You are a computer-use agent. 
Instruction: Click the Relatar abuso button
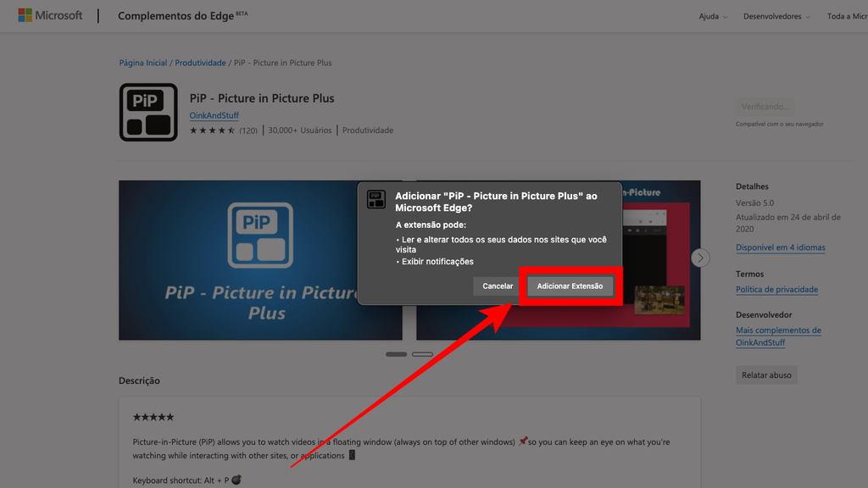pos(766,375)
